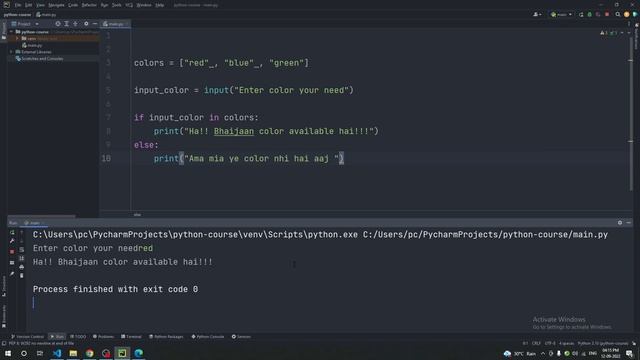Viewport: 640px width, 360px height.
Task: Click the Clear All trash icon in Run panel
Action: click(x=22, y=276)
